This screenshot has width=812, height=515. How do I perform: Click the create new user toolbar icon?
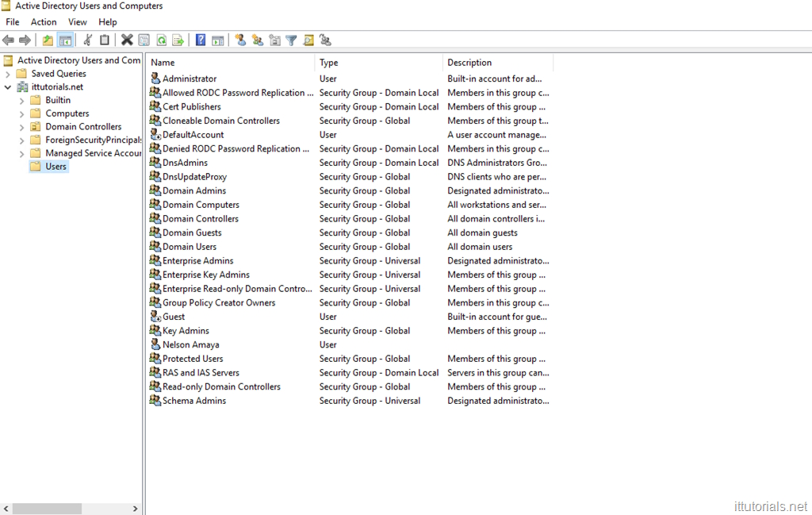click(240, 40)
